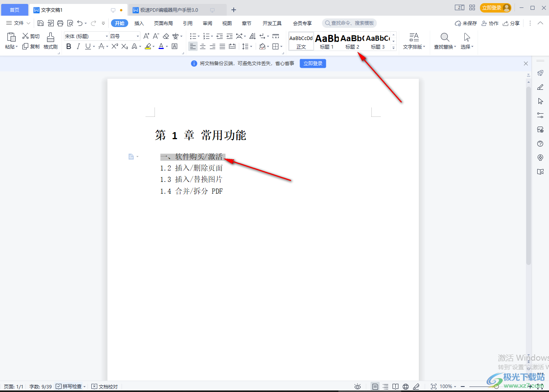Click the Paste (粘贴) icon
This screenshot has height=392, width=549.
[x=11, y=37]
